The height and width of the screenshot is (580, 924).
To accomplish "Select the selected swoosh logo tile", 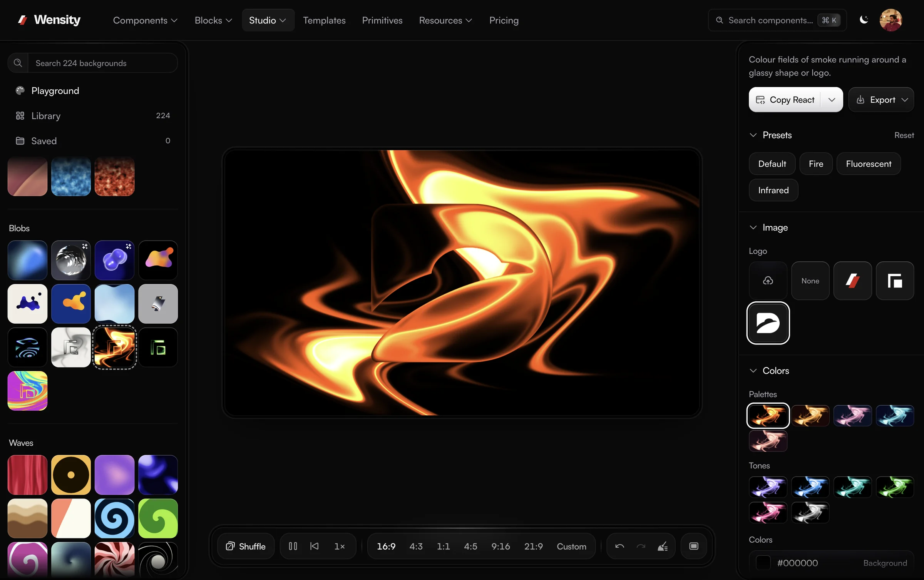I will click(768, 323).
